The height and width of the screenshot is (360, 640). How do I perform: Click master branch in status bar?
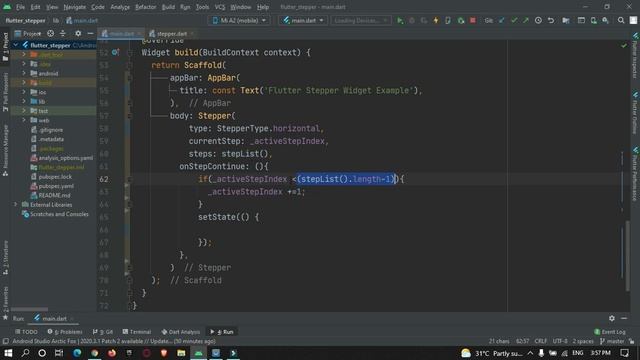[x=612, y=341]
